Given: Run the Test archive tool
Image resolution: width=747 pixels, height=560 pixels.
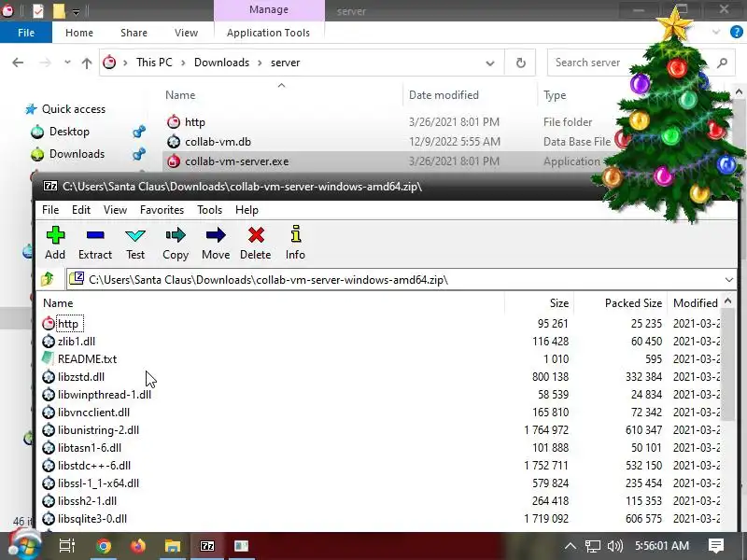Looking at the screenshot, I should (135, 243).
